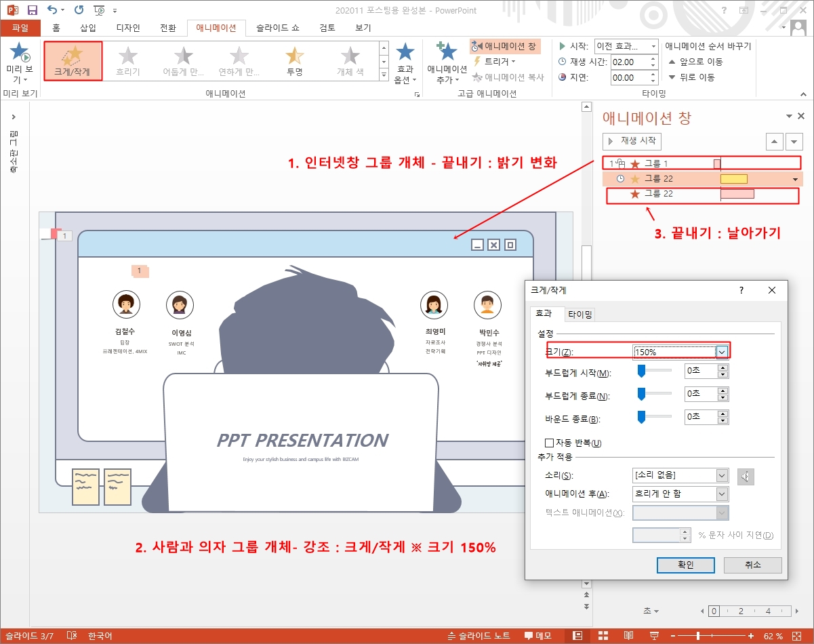Adjust the 바운드 종료 slider

pos(640,418)
